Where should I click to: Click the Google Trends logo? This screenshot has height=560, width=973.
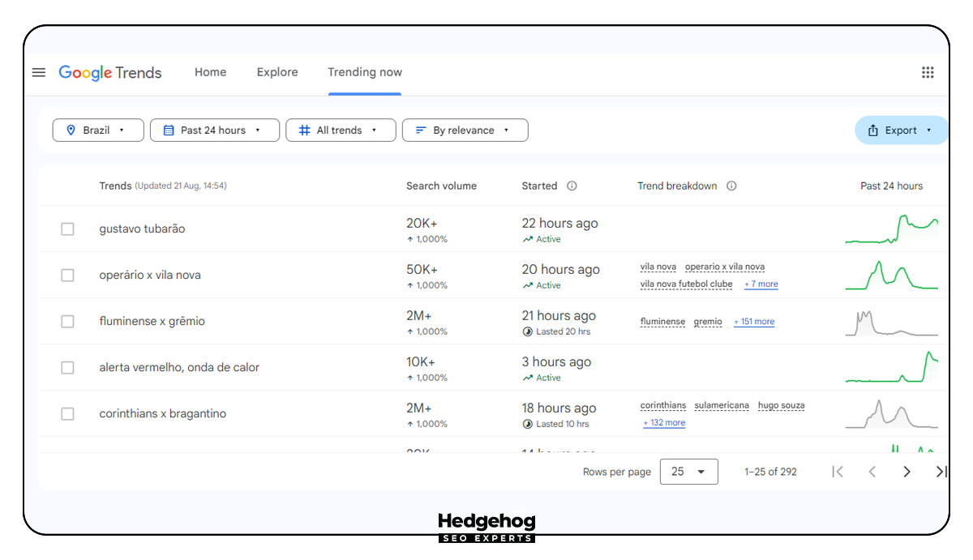pyautogui.click(x=110, y=73)
